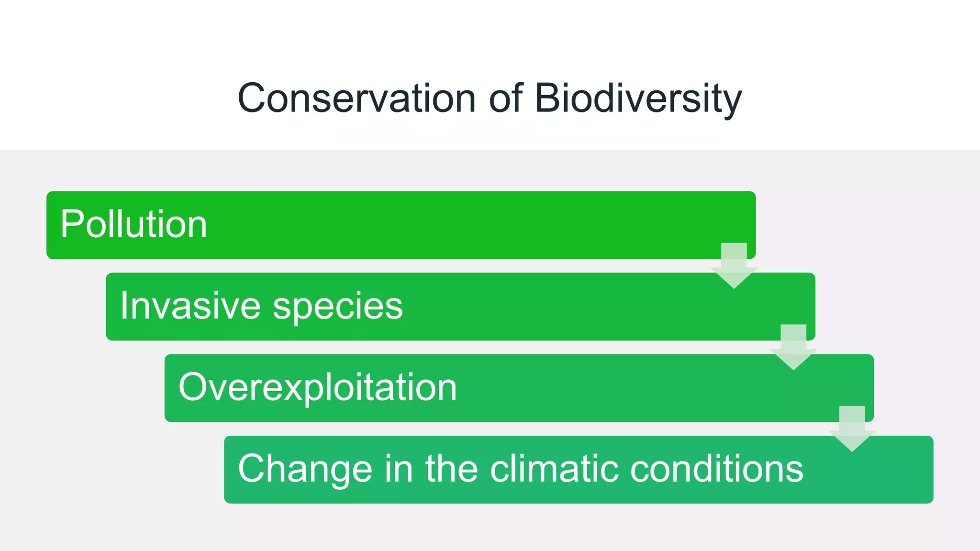Click the letter P starting the Pollution label
980x551 pixels.
[73, 224]
